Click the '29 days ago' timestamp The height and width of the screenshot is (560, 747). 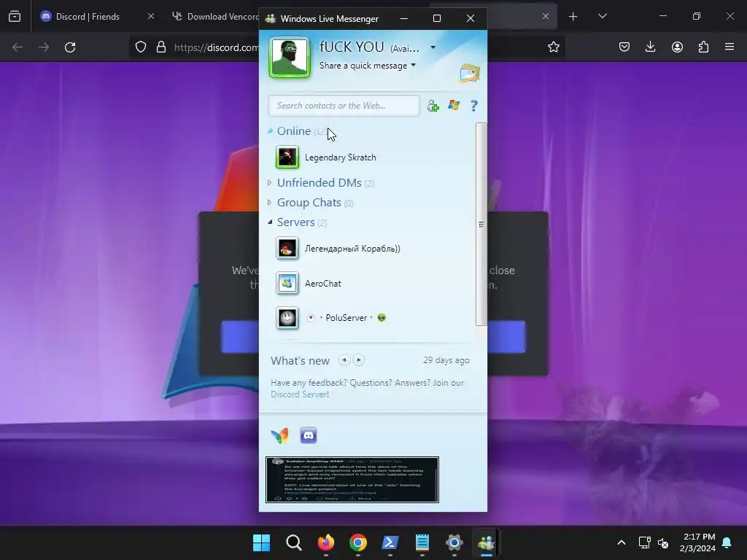coord(446,360)
